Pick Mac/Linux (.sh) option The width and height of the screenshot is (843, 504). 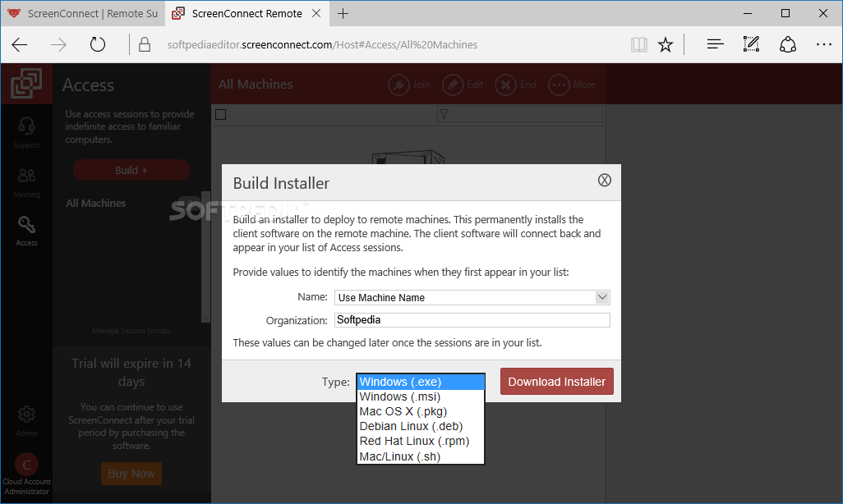pos(421,456)
